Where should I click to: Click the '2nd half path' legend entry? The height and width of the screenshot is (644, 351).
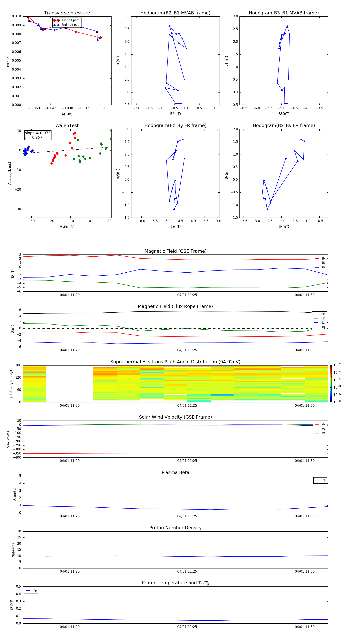coord(67,25)
